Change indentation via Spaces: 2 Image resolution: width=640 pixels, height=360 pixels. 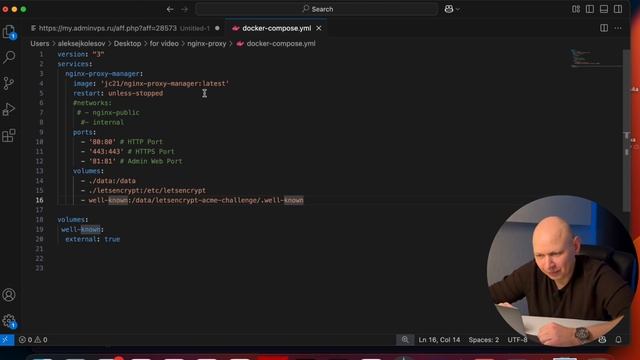tap(484, 340)
